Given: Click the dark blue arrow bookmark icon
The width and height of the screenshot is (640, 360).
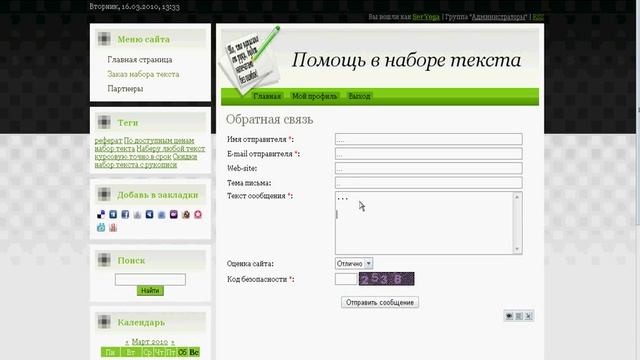Looking at the screenshot, I should (x=149, y=214).
